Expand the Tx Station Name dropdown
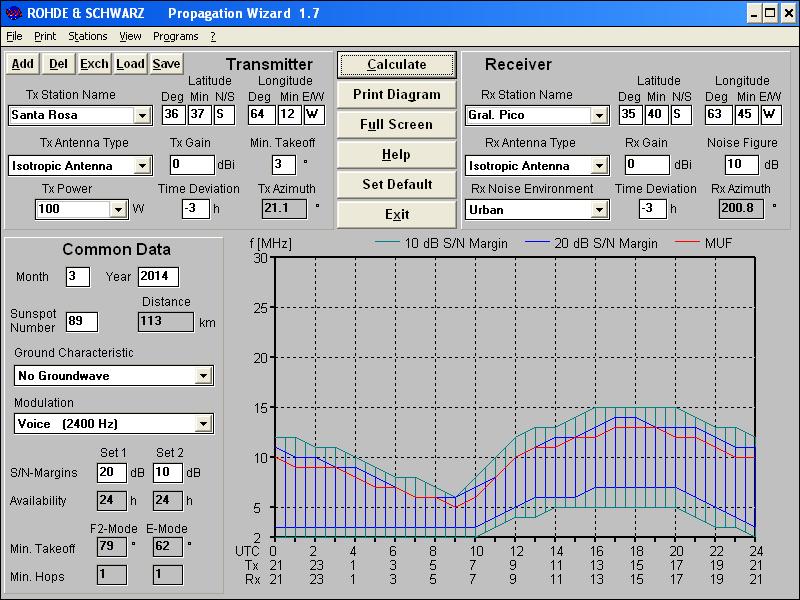Screen dimensions: 800x600 pyautogui.click(x=142, y=115)
